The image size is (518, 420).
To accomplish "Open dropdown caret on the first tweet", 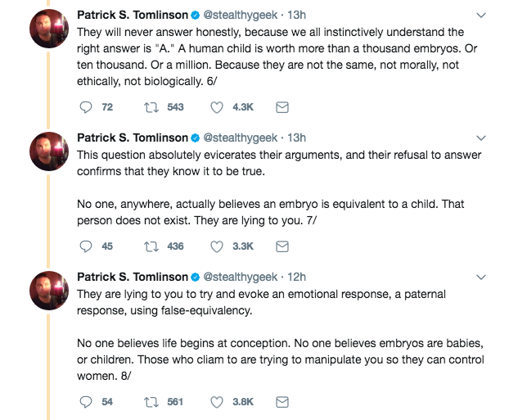I will [480, 15].
